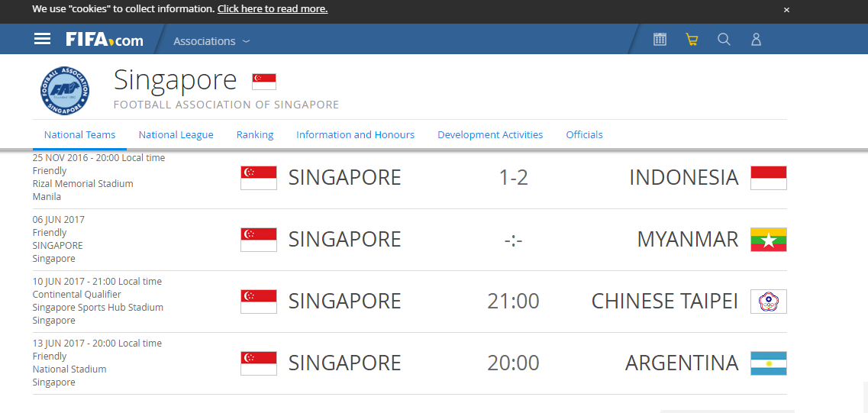This screenshot has height=413, width=868.
Task: Open the user profile icon
Action: pyautogui.click(x=756, y=39)
